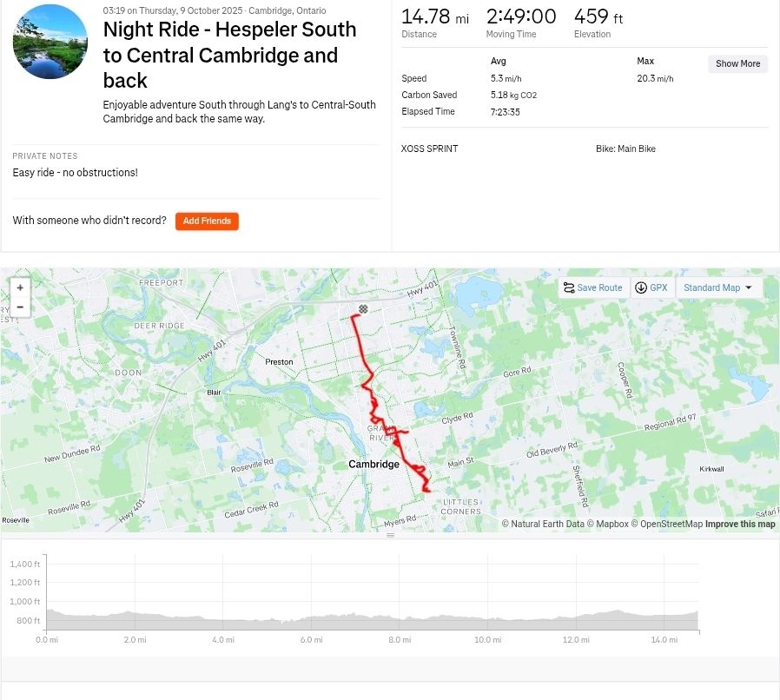Click the Save Route icon button

click(x=592, y=287)
